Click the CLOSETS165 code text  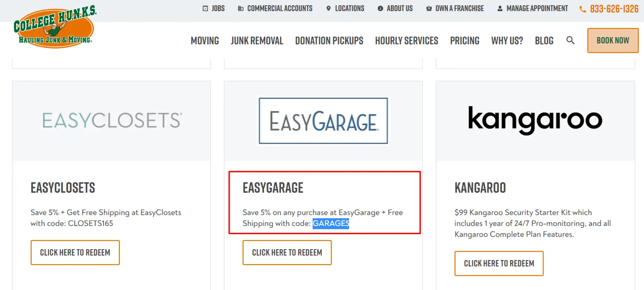point(91,223)
